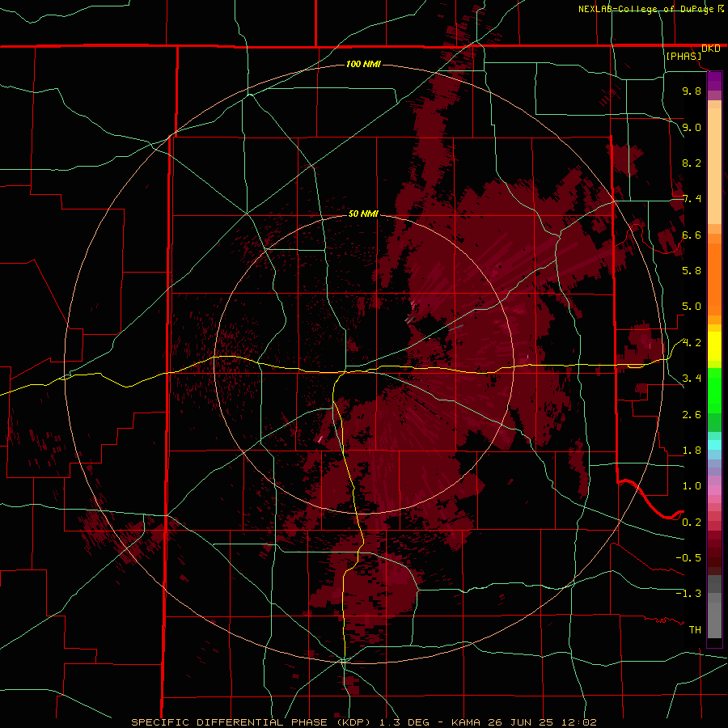The height and width of the screenshot is (728, 728).
Task: Click the 6.6 value on color scale
Action: pyautogui.click(x=692, y=235)
